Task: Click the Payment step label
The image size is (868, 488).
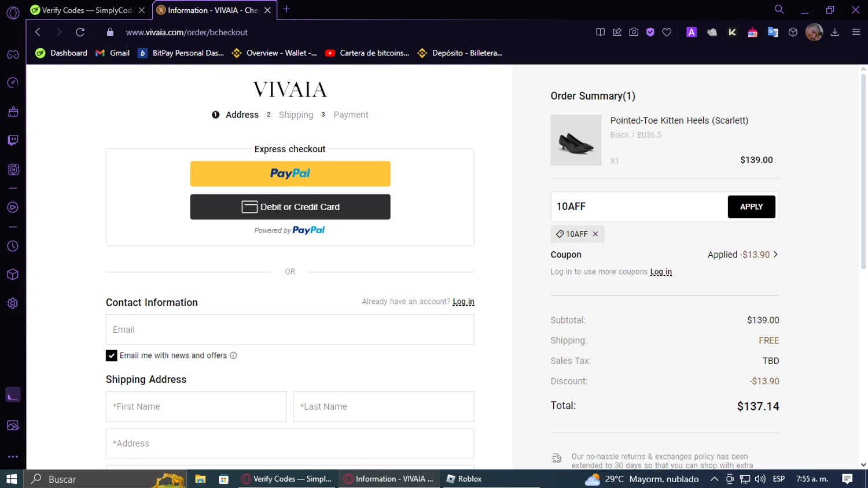Action: (x=351, y=115)
